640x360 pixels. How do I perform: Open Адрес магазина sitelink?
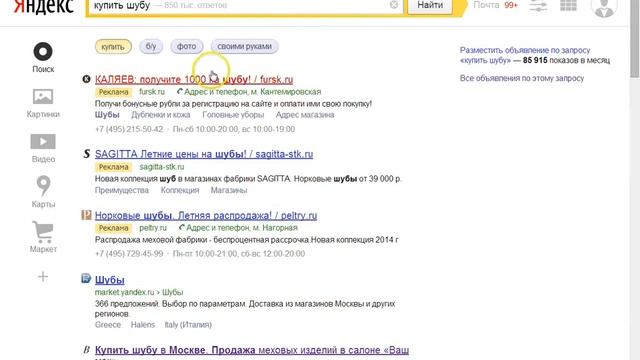click(x=305, y=115)
